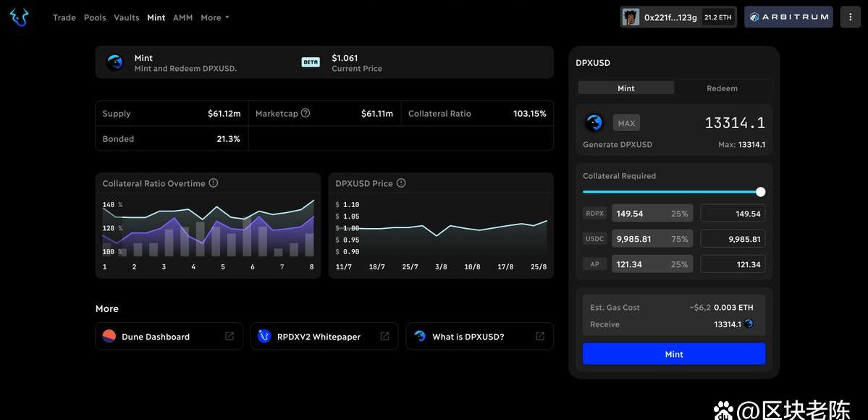Image resolution: width=868 pixels, height=420 pixels.
Task: Click the Marketcap info question icon
Action: pyautogui.click(x=306, y=113)
